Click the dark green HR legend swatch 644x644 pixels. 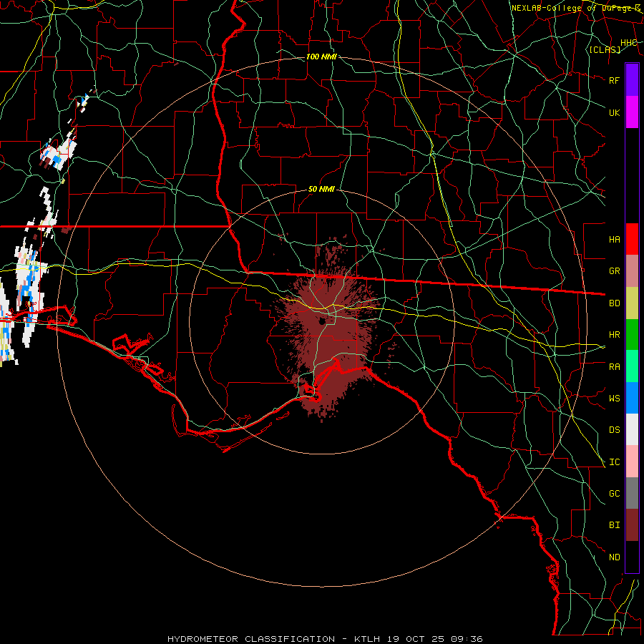[632, 335]
